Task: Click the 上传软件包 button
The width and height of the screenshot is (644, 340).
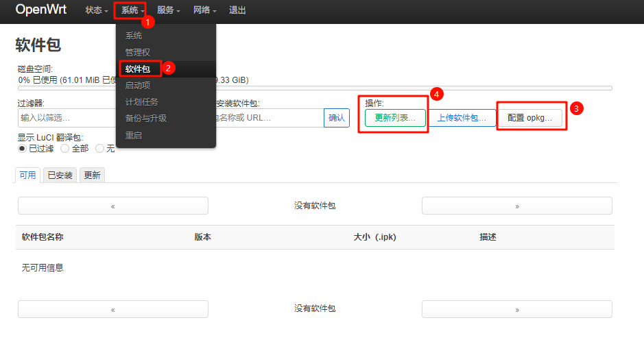Action: tap(462, 118)
